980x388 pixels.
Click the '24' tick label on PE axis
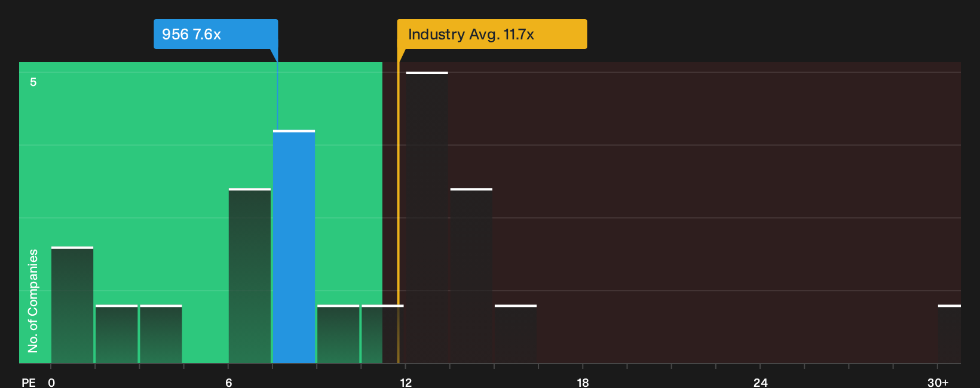point(760,383)
